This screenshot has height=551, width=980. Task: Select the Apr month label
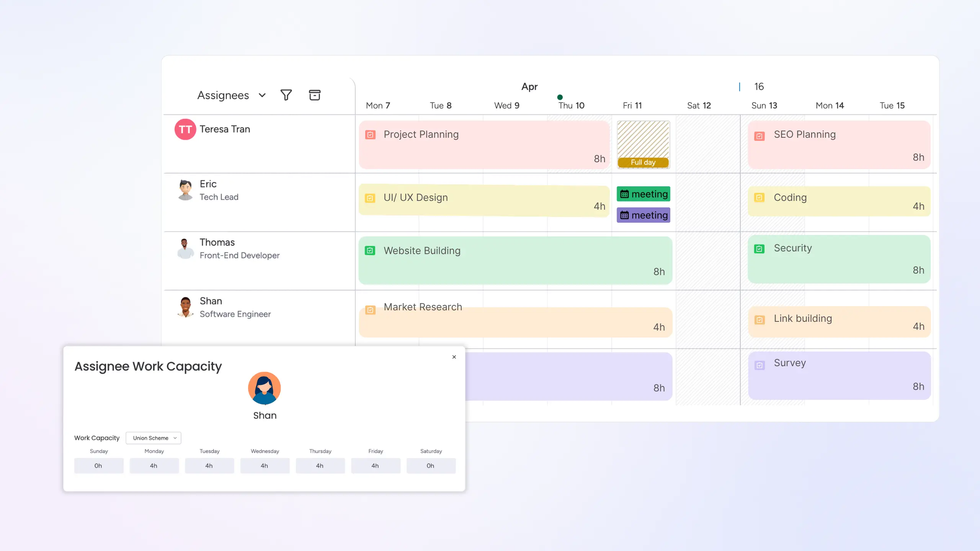click(530, 86)
